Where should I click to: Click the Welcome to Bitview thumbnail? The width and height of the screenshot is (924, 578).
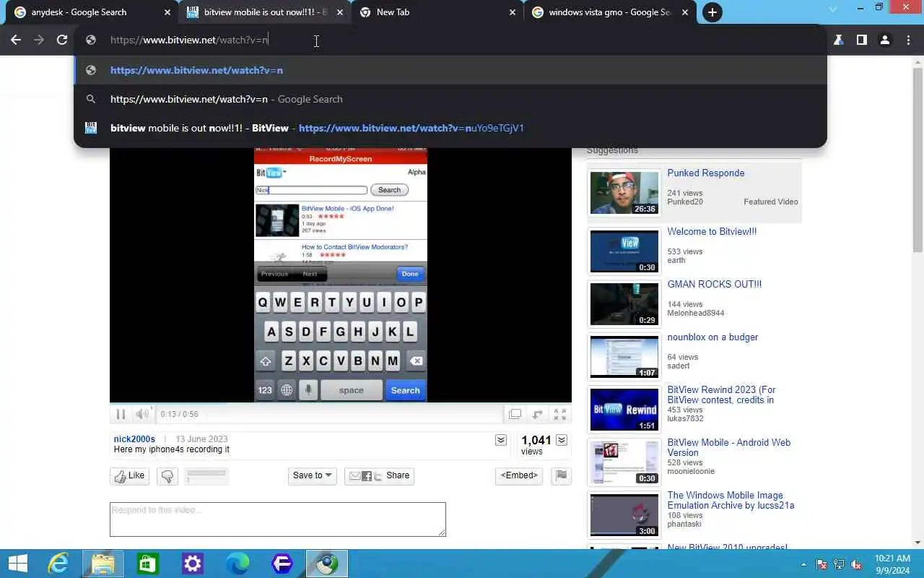coord(624,251)
